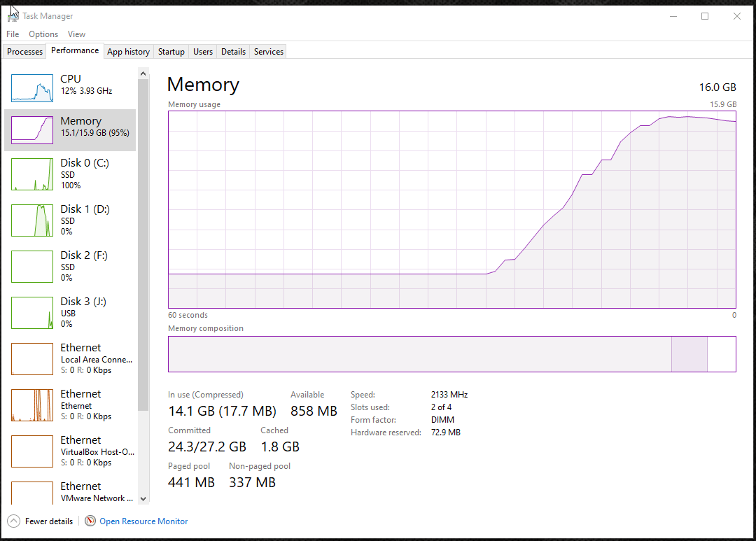Click the Memory composition bar
The height and width of the screenshot is (541, 756).
pyautogui.click(x=451, y=354)
